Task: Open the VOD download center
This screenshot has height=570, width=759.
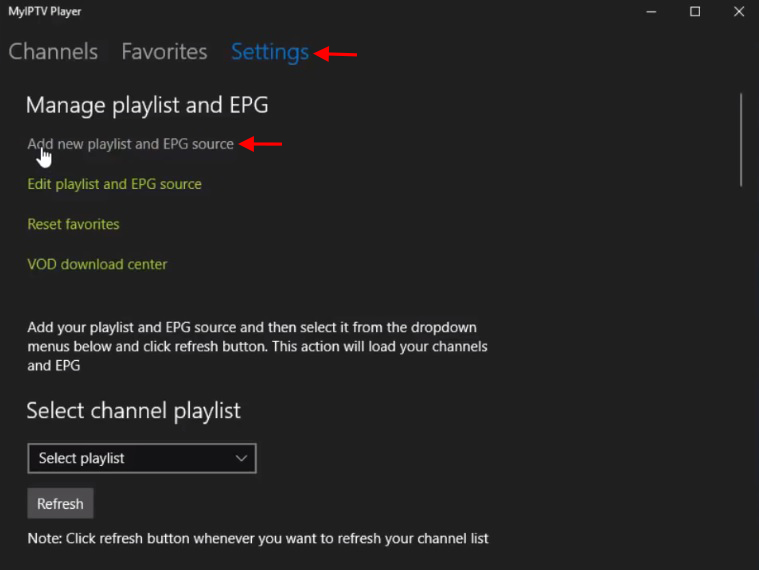Action: (97, 264)
